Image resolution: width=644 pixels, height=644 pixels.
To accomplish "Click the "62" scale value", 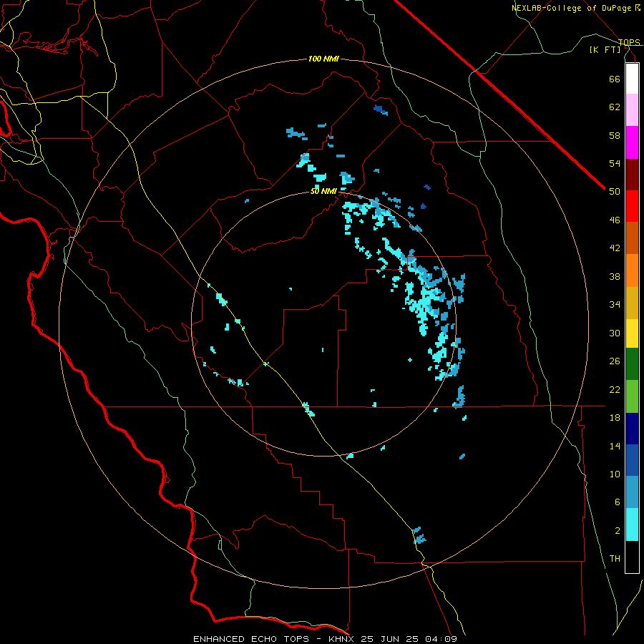I will [x=615, y=107].
